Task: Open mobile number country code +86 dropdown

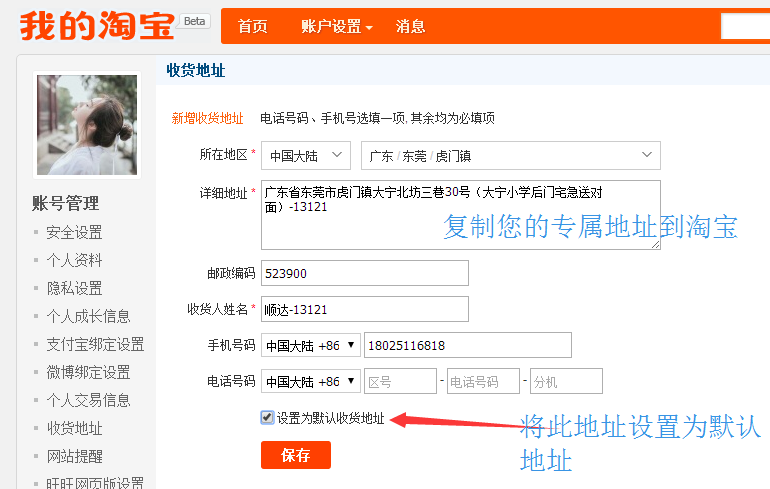Action: (311, 345)
